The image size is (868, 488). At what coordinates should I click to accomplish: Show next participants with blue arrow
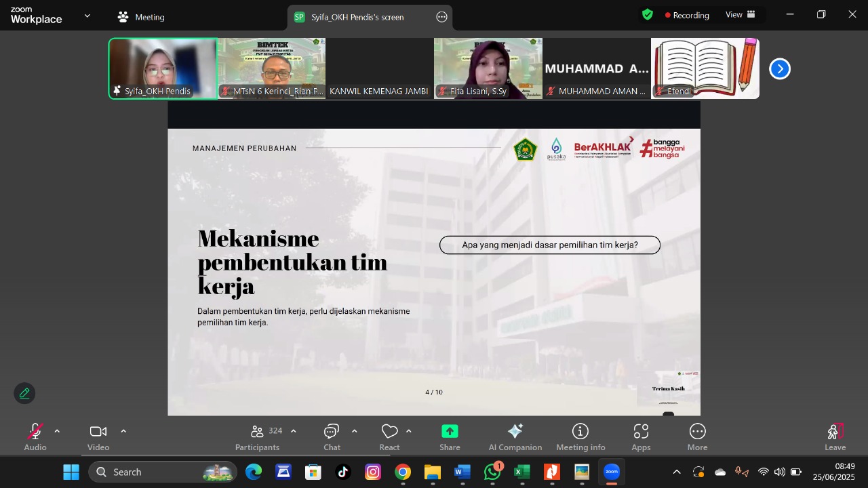780,68
